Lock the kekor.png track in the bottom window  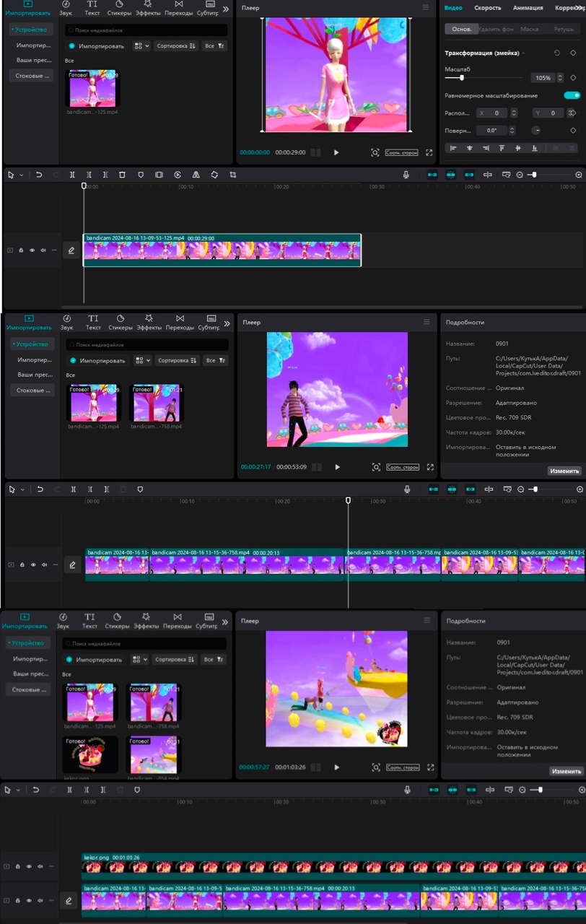pos(18,866)
